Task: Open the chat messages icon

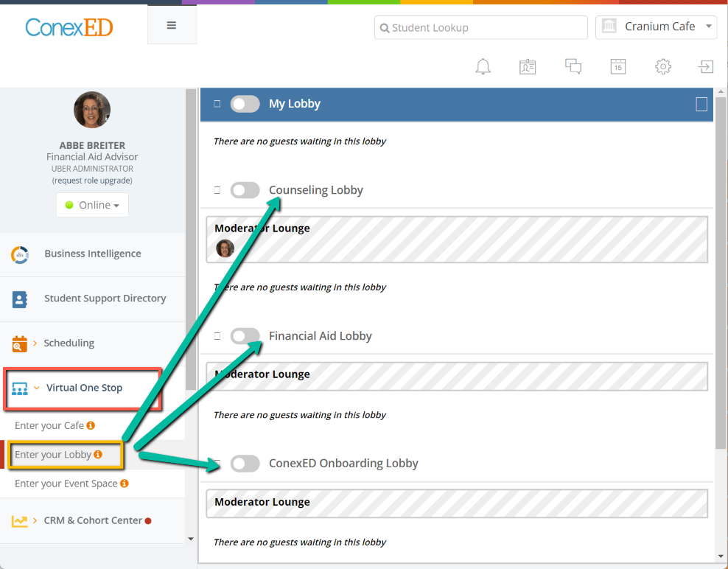Action: click(x=573, y=66)
